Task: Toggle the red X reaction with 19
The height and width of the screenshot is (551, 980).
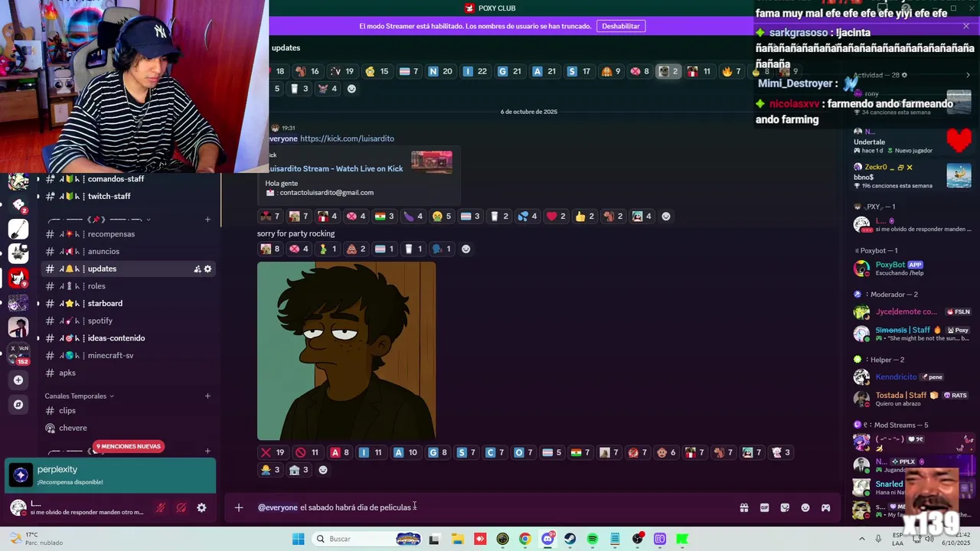Action: [x=273, y=452]
